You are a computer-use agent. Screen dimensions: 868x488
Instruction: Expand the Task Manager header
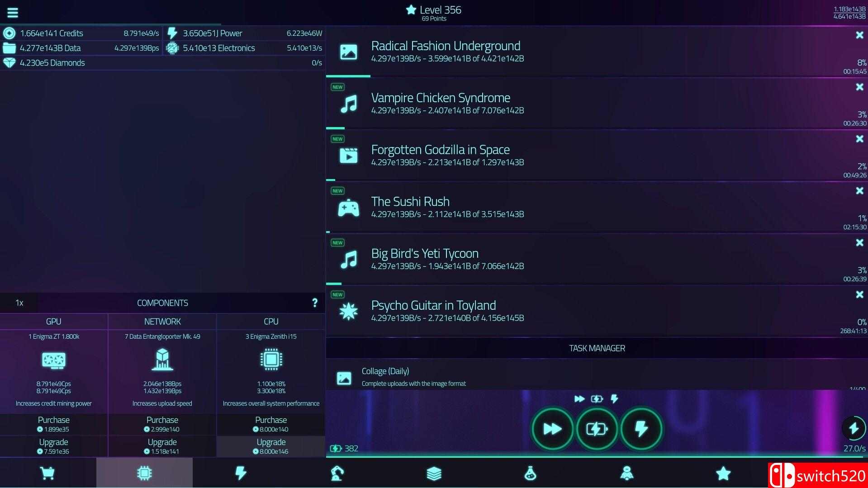pos(597,348)
